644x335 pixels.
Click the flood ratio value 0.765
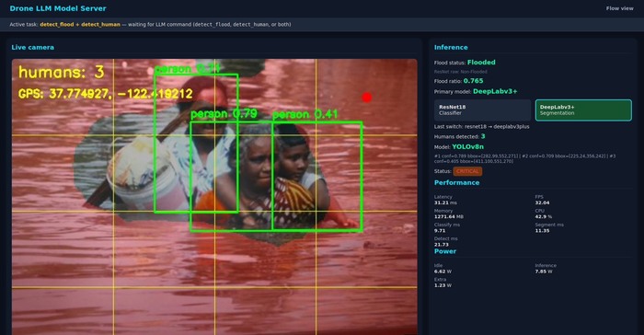click(x=473, y=81)
